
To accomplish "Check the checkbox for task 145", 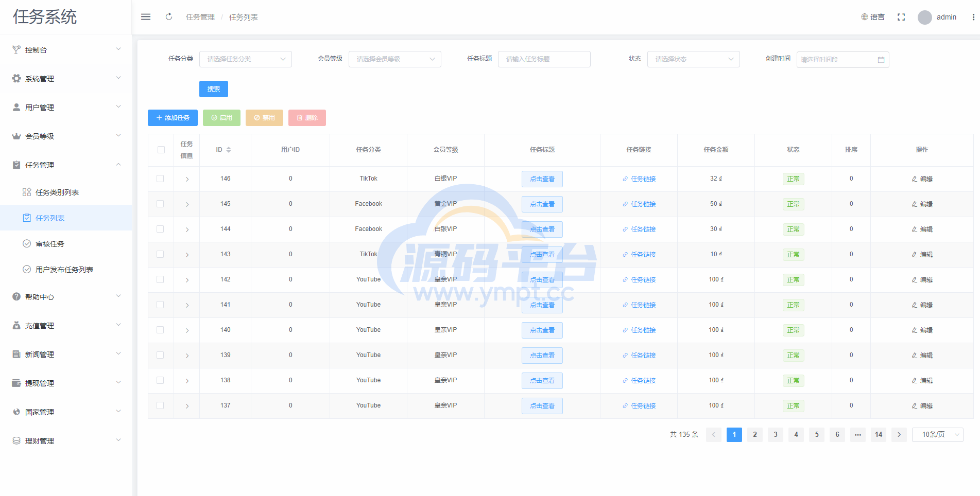I will (160, 204).
